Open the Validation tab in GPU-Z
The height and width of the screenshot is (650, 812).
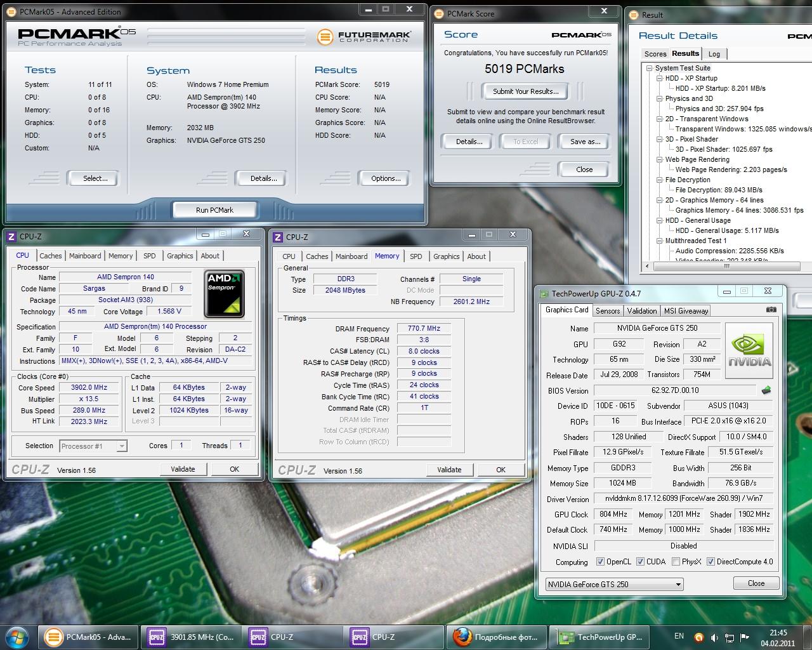point(642,310)
